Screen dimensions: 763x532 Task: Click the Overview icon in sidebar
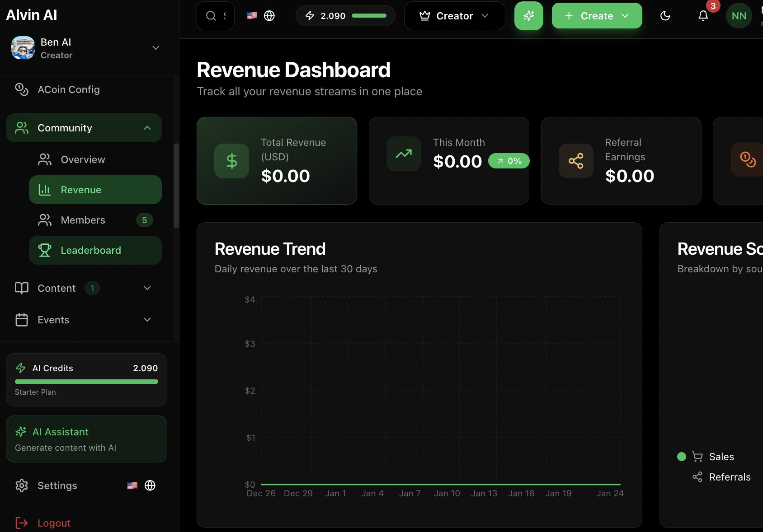tap(45, 159)
